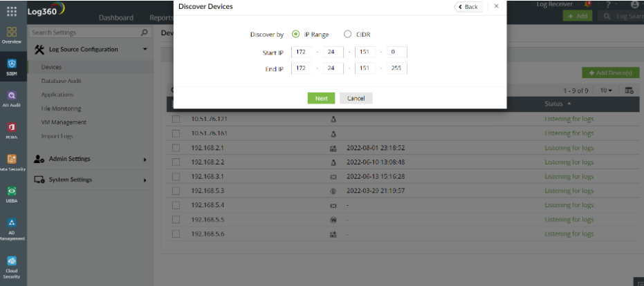Viewport: 644px width, 286px height.
Task: Click the device type icon for 192.168.3.1
Action: tap(333, 177)
